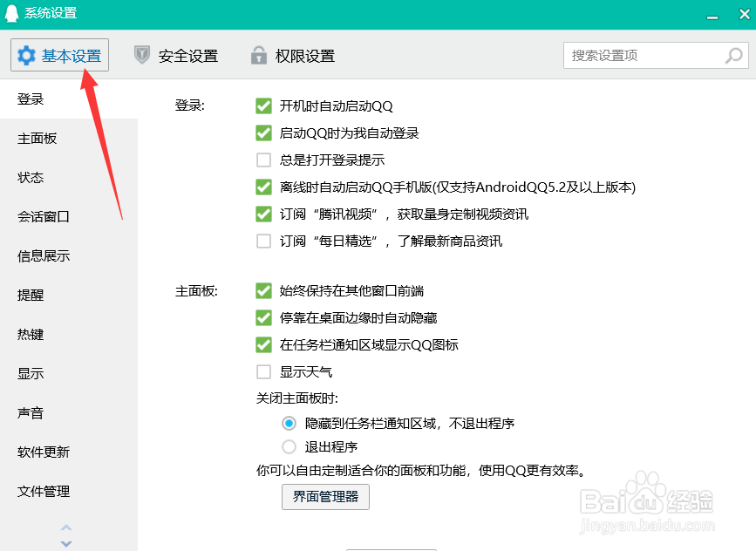Focus the 搜索设置项 search field
This screenshot has width=756, height=551.
tap(656, 56)
